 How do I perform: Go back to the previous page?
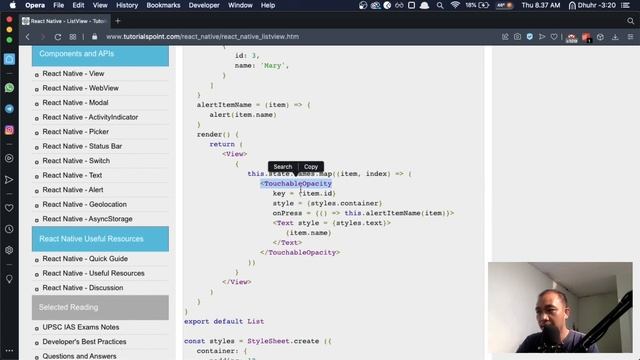tap(28, 37)
